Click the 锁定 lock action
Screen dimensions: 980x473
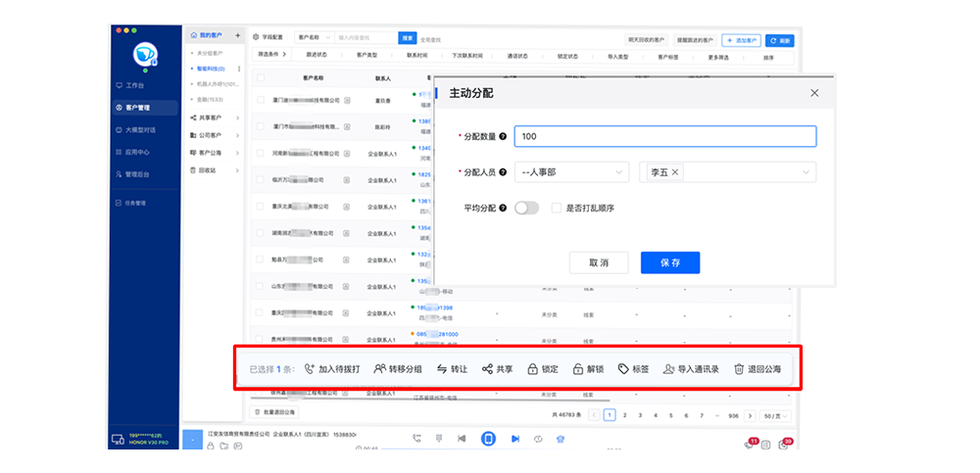[x=543, y=369]
